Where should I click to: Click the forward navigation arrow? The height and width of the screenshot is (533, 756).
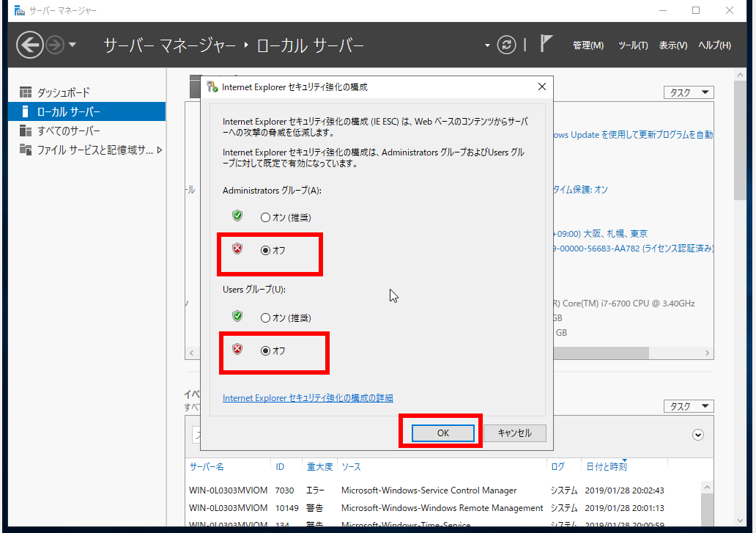pyautogui.click(x=55, y=45)
